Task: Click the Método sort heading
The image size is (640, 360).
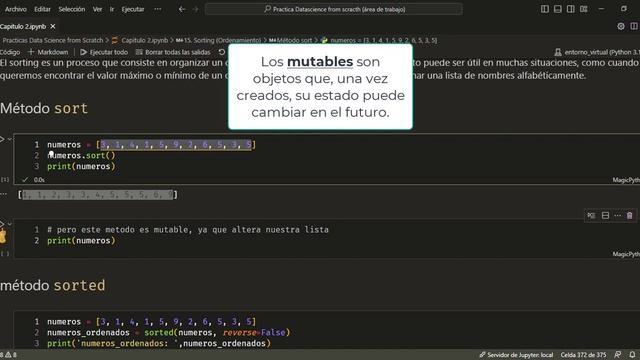Action: [x=44, y=109]
